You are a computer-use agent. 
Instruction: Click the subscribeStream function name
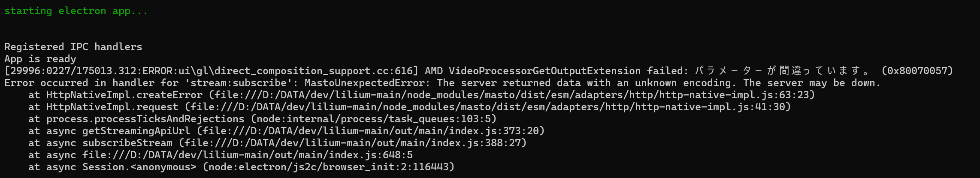127,143
